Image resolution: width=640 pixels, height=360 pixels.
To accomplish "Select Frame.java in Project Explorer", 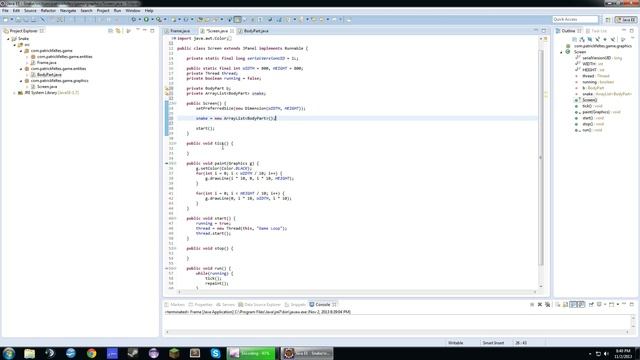I will point(46,63).
